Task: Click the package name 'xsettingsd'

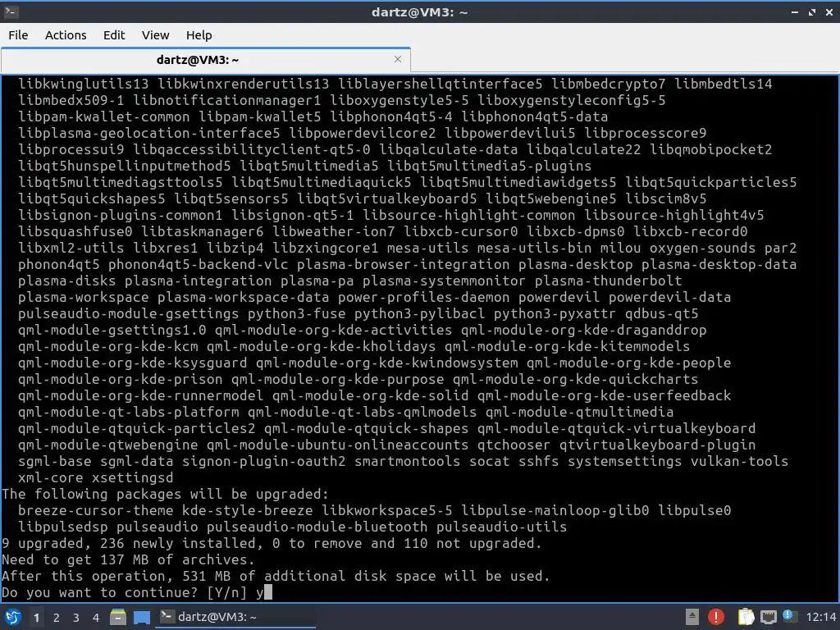Action: pyautogui.click(x=132, y=478)
